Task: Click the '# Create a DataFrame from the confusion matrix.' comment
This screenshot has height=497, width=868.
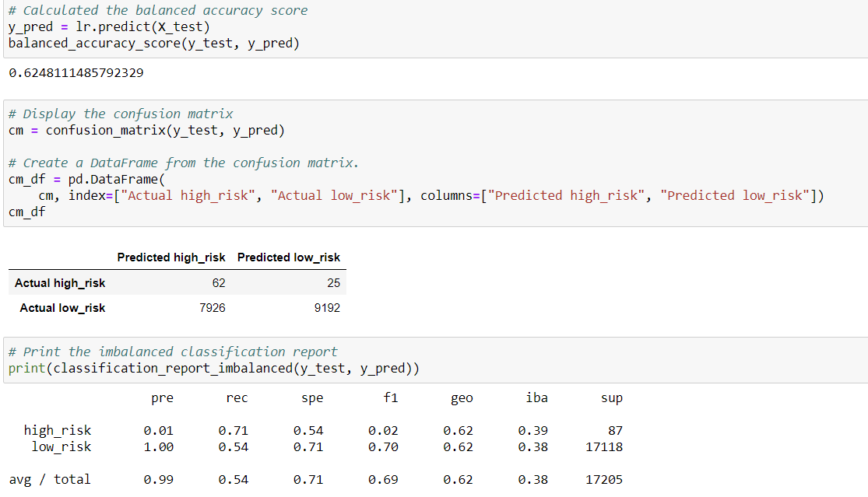Action: (184, 163)
